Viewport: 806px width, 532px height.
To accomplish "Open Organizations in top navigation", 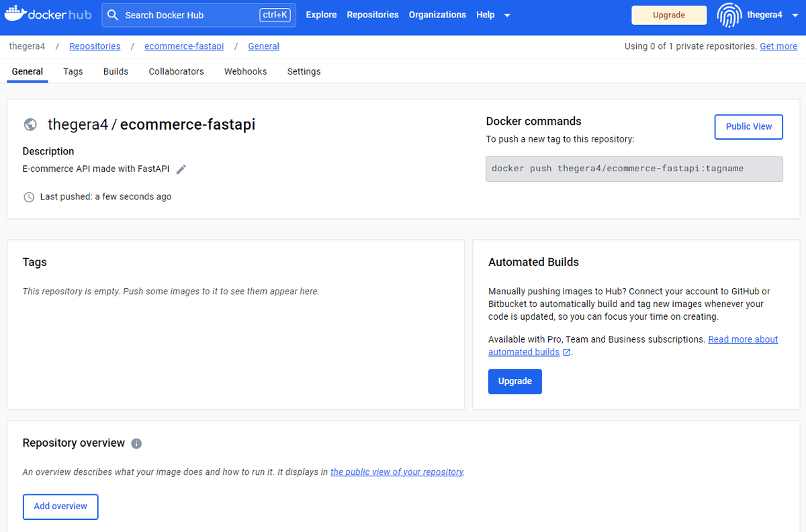I will click(x=437, y=15).
